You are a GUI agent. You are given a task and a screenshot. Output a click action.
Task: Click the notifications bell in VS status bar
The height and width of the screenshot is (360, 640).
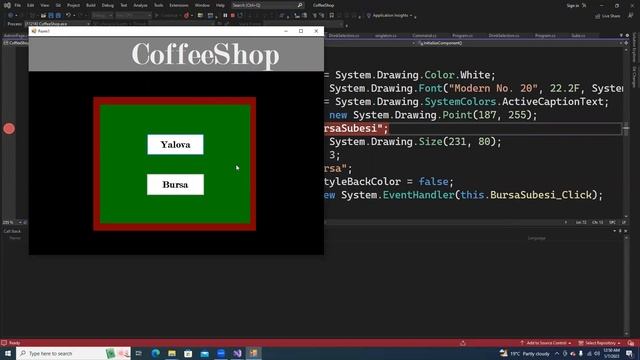point(631,343)
